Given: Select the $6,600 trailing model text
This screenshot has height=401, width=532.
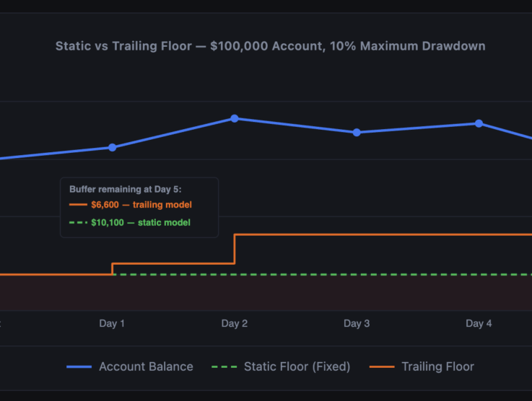Looking at the screenshot, I should point(141,206).
